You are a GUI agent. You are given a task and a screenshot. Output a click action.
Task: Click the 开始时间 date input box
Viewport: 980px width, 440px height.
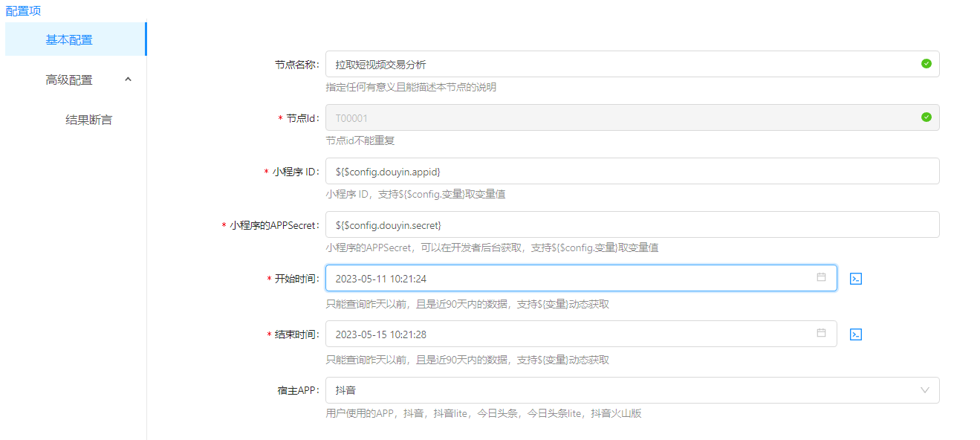tap(565, 279)
